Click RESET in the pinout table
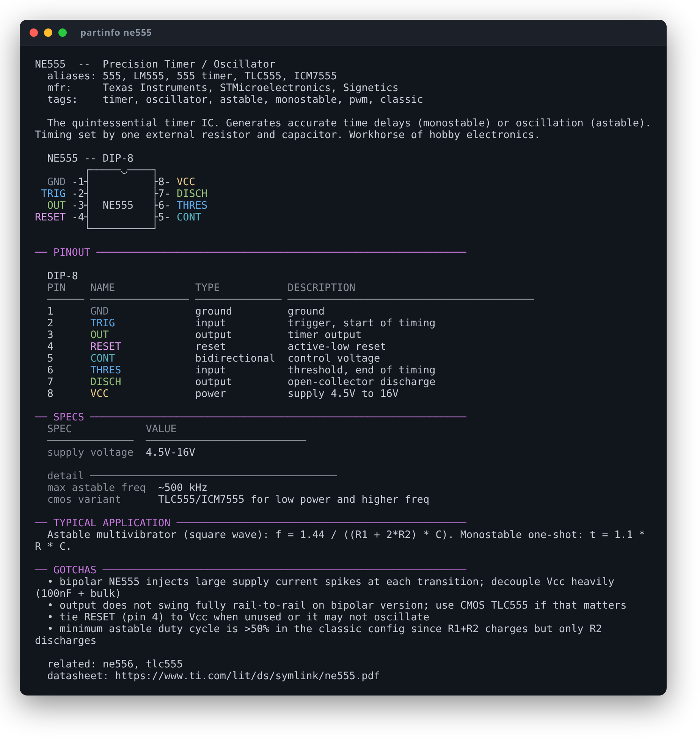The height and width of the screenshot is (738, 700). pos(105,346)
